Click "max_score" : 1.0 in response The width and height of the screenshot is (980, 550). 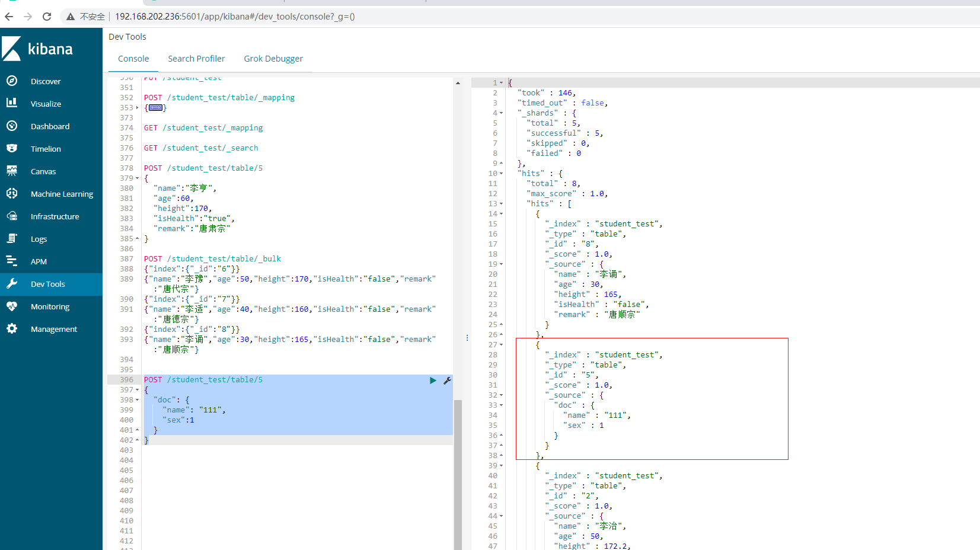tap(567, 194)
